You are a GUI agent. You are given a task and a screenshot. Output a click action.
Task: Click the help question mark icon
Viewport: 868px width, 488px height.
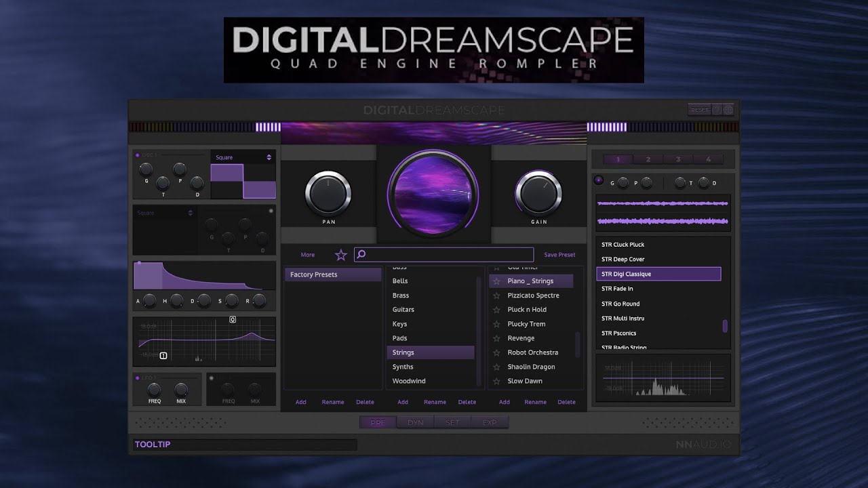pos(717,110)
